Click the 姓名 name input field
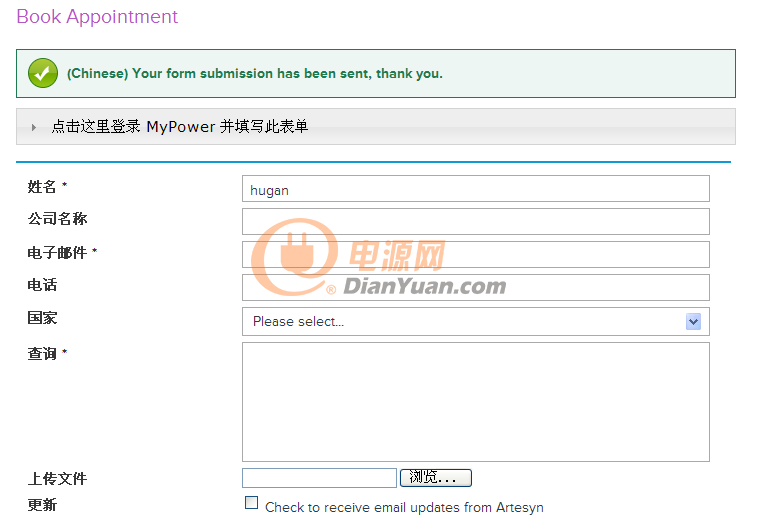 pyautogui.click(x=476, y=188)
